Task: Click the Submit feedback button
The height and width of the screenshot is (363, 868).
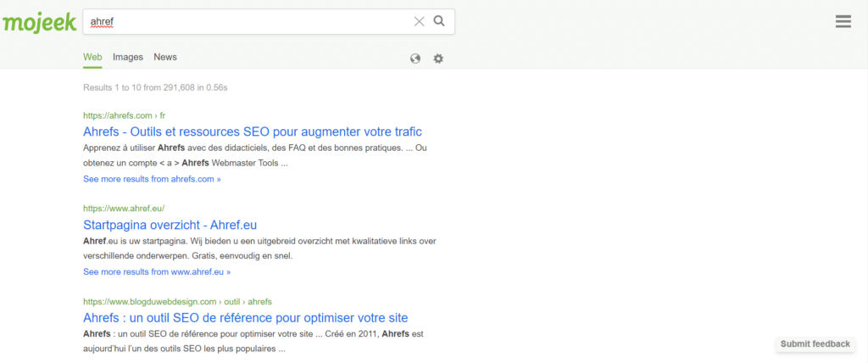Action: 815,344
